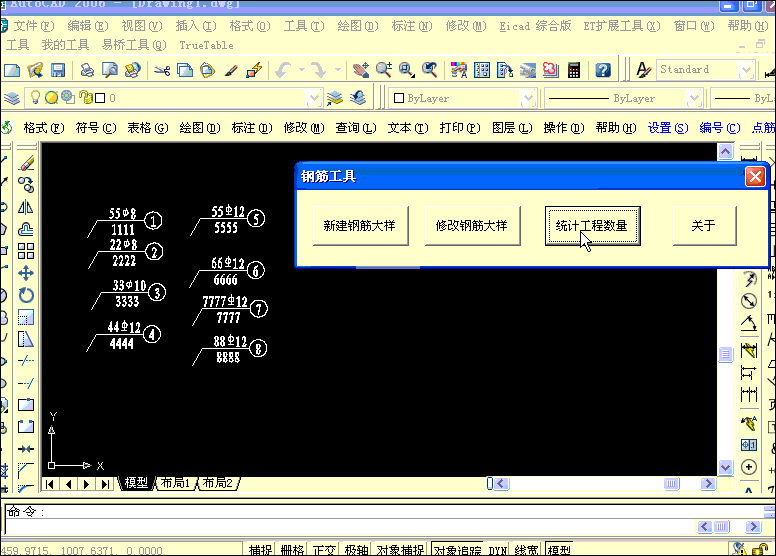Toggle 极轴 polar tracking

coord(356,550)
